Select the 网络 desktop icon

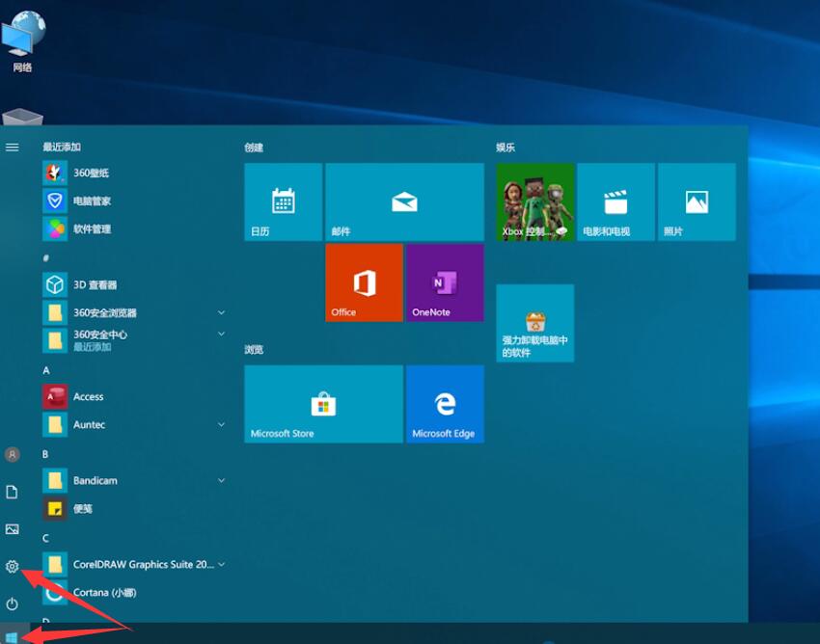click(22, 41)
